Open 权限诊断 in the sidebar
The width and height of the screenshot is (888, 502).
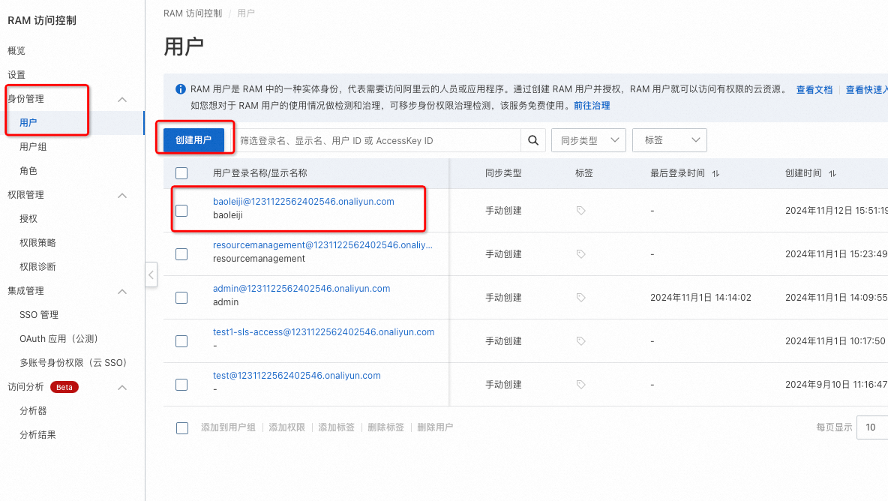(x=37, y=267)
